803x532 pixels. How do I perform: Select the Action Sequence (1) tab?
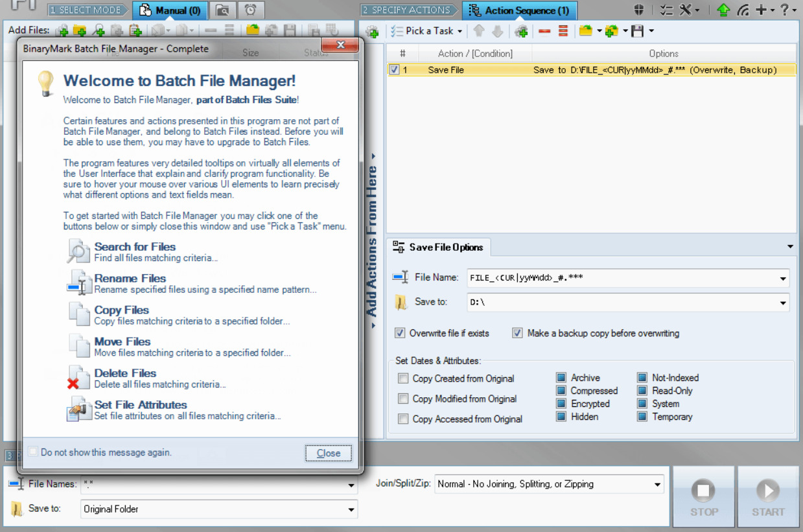pos(519,10)
